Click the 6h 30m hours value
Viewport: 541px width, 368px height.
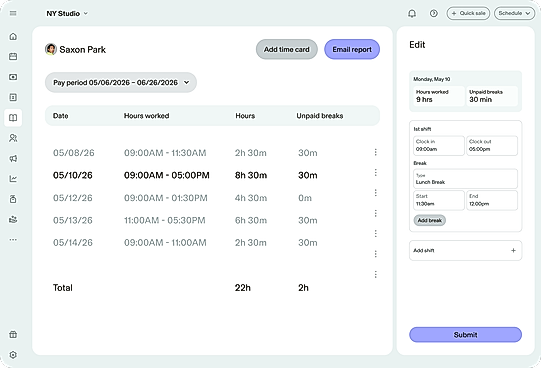(x=251, y=220)
